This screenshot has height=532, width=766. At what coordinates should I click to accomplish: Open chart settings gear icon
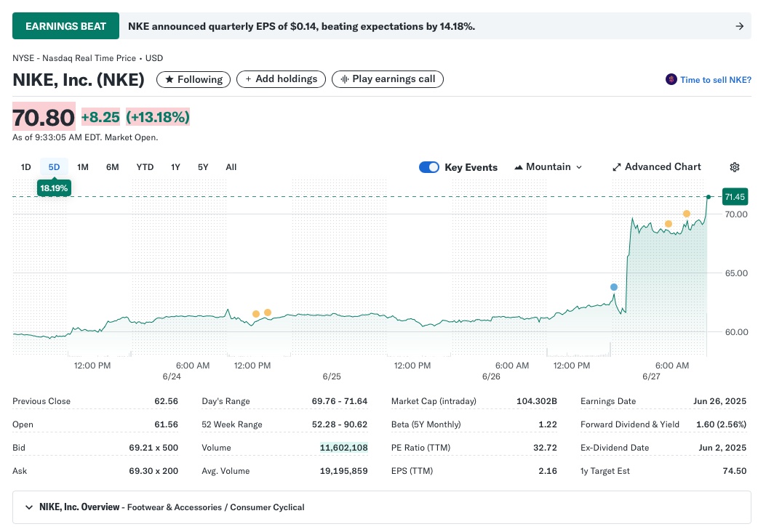(734, 167)
